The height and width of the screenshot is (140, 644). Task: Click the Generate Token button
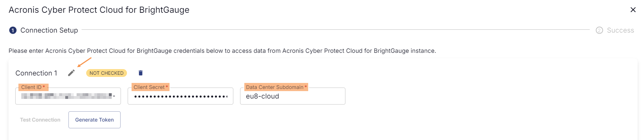click(x=94, y=120)
